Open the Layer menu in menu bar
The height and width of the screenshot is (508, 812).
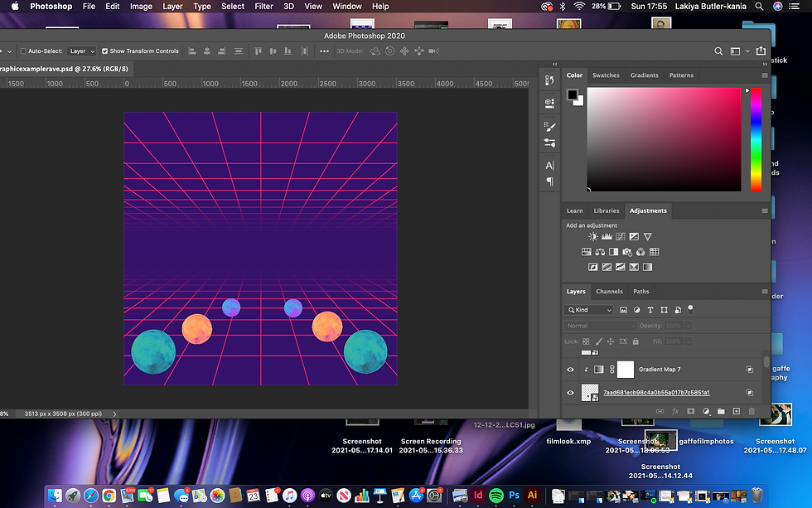(x=172, y=6)
